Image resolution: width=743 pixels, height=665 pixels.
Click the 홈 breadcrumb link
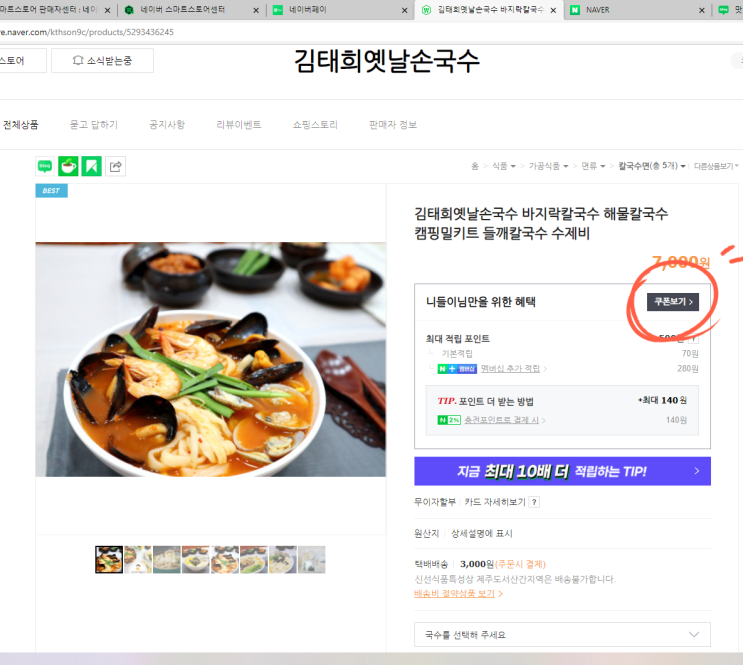click(x=475, y=166)
